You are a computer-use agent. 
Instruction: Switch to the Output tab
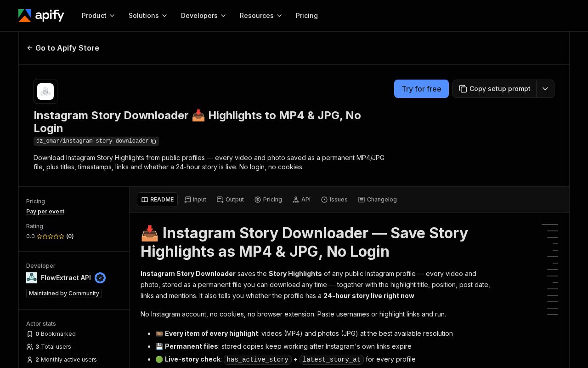[230, 200]
